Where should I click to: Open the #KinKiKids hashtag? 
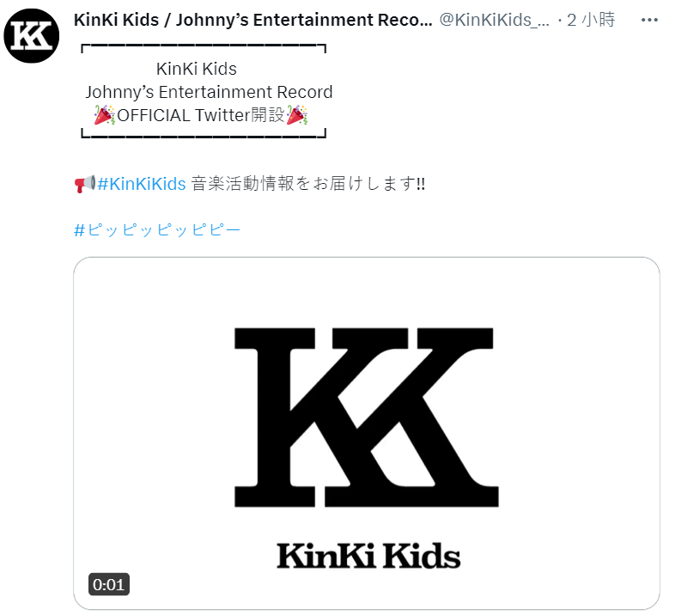click(x=142, y=184)
